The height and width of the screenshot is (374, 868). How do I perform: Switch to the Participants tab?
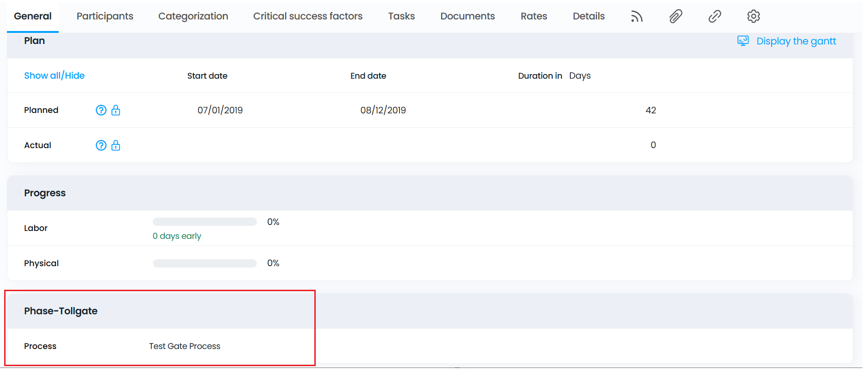point(105,16)
